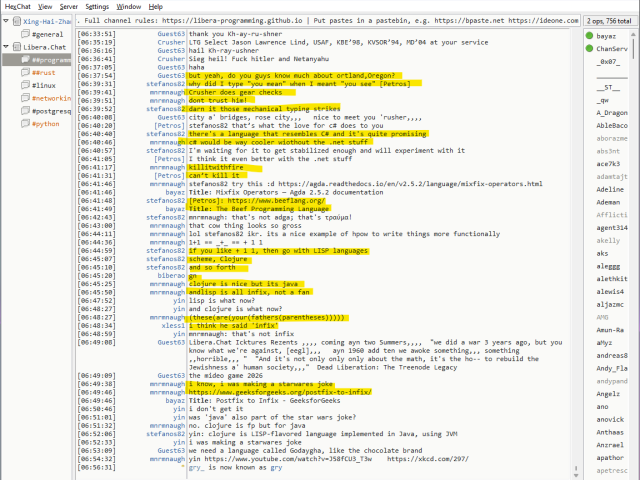The image size is (640, 480).
Task: Click the #python channel icon
Action: (x=24, y=125)
